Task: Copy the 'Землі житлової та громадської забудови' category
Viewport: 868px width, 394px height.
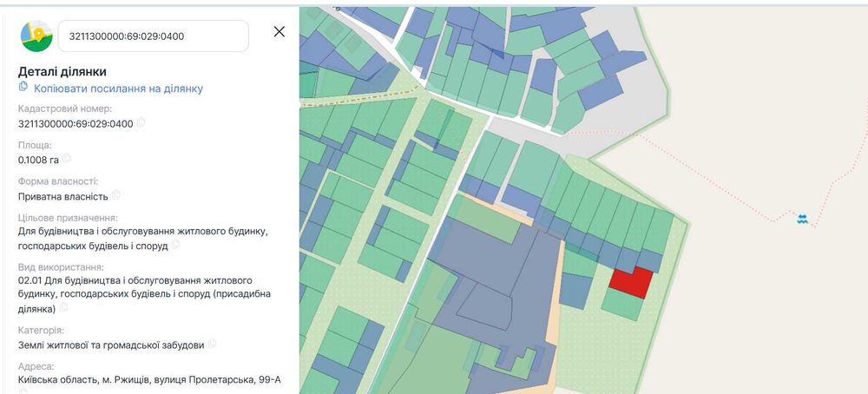Action: click(213, 345)
